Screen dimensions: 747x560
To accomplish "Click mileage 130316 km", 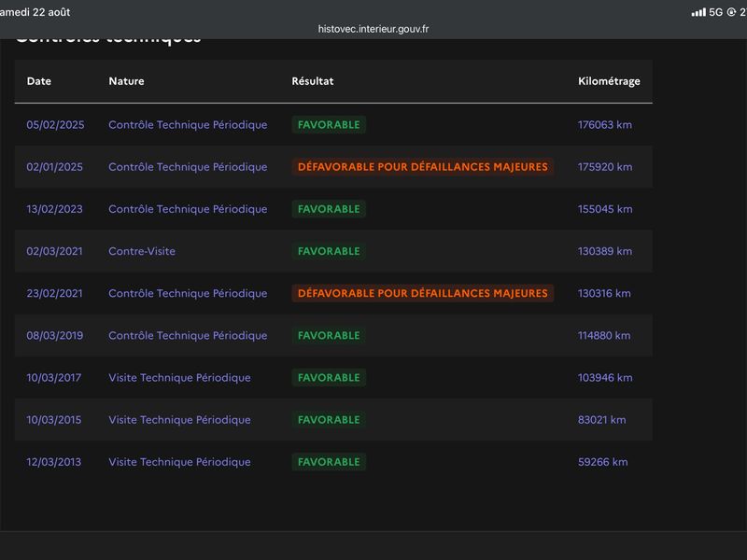I will pyautogui.click(x=604, y=293).
